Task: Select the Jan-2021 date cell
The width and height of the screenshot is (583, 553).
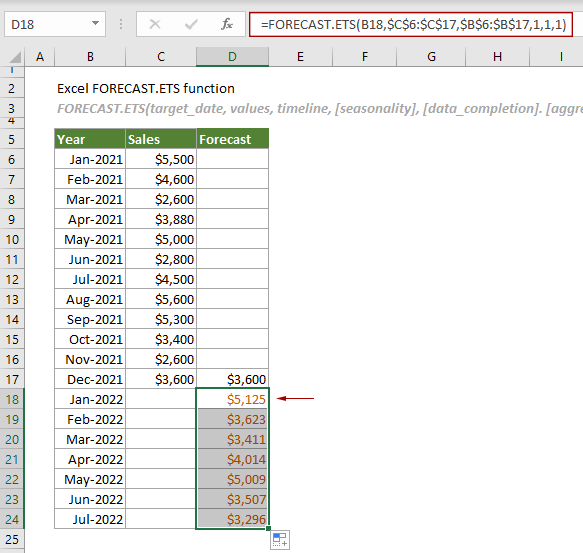Action: coord(90,159)
